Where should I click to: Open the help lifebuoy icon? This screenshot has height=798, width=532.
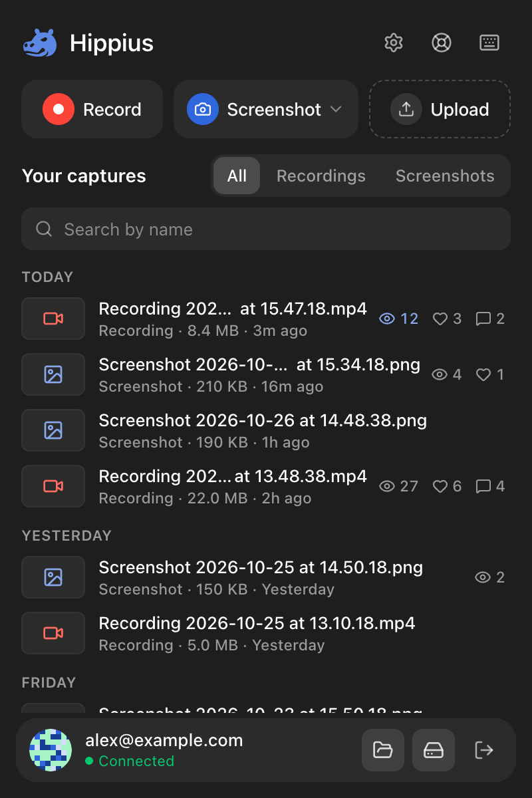coord(442,43)
